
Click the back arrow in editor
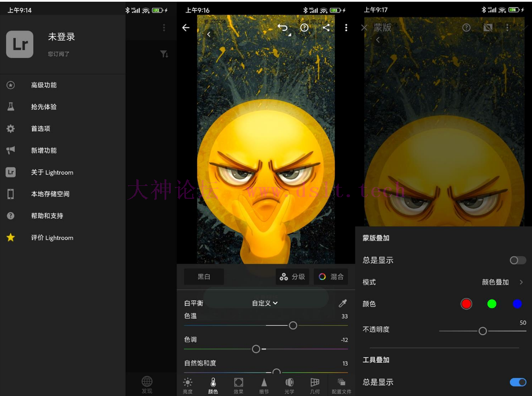pos(186,28)
